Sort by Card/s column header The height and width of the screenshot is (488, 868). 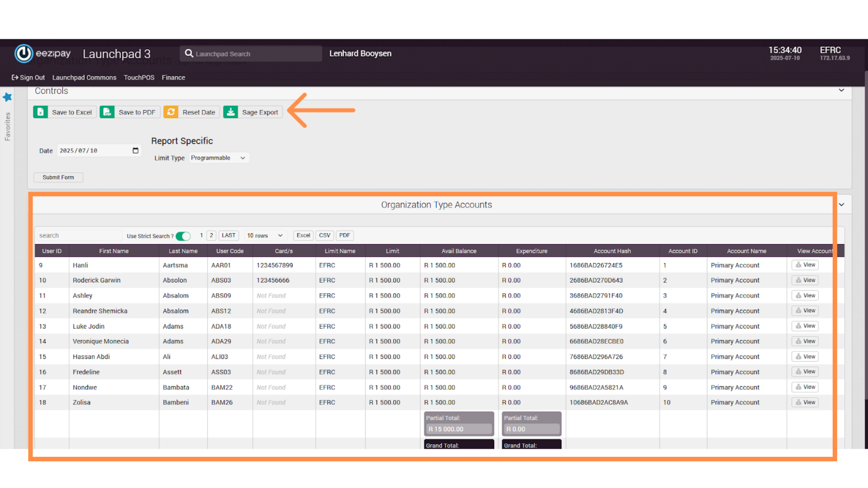pos(284,251)
